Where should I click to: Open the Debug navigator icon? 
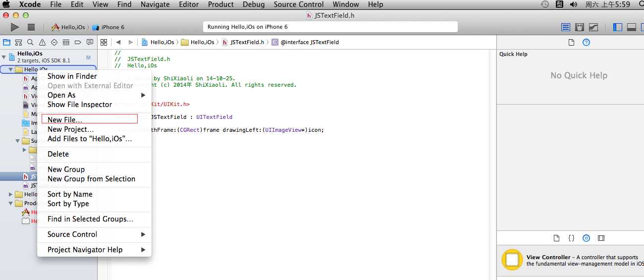click(66, 42)
